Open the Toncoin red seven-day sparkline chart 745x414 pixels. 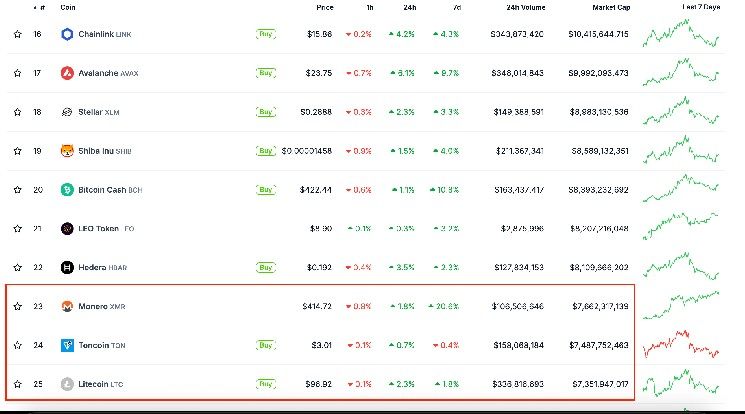(681, 344)
